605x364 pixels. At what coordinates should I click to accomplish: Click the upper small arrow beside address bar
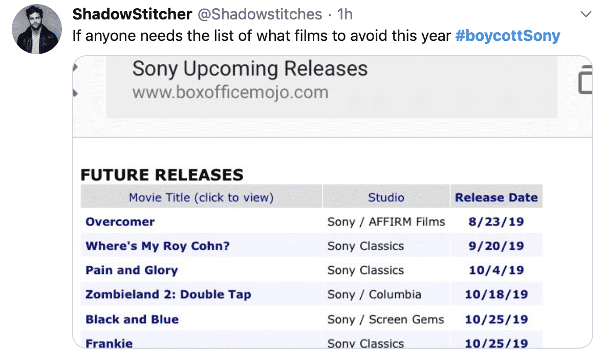pyautogui.click(x=76, y=67)
